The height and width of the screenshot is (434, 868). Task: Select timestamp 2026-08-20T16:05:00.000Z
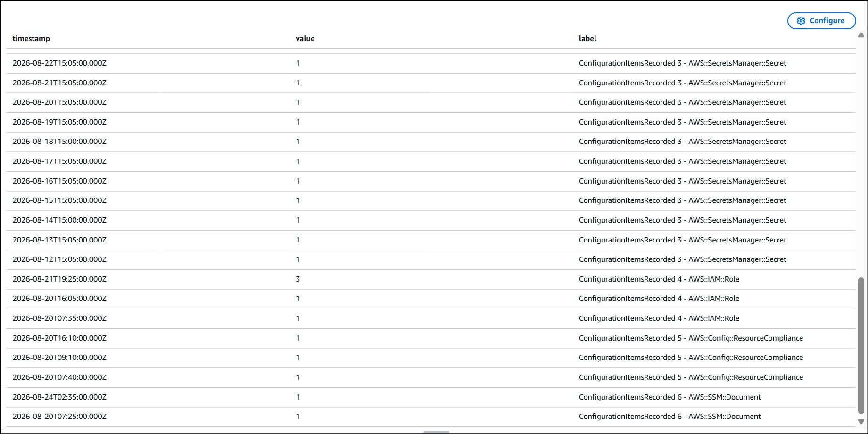coord(59,299)
